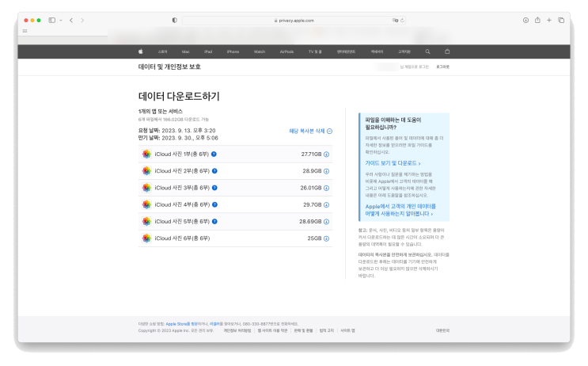588x366 pixels.
Task: Download iCloud 사진 3부 (26.01GB) via its arrow icon
Action: pyautogui.click(x=326, y=188)
